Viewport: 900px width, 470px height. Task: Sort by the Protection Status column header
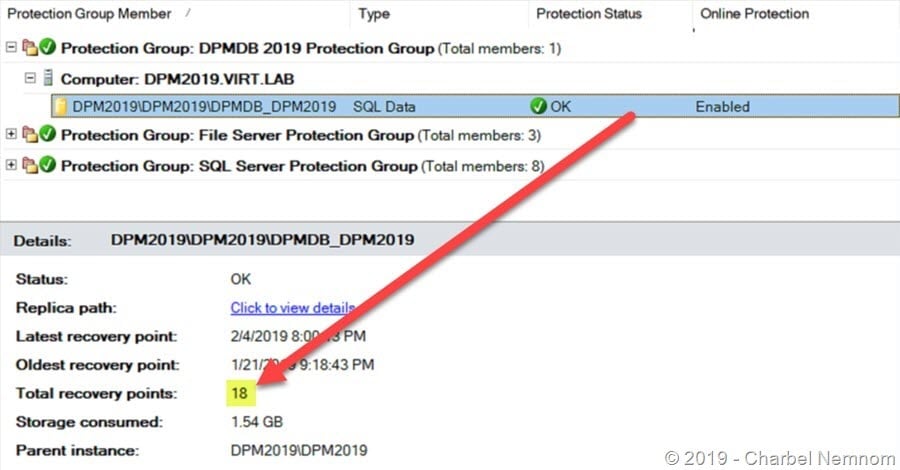tap(588, 14)
